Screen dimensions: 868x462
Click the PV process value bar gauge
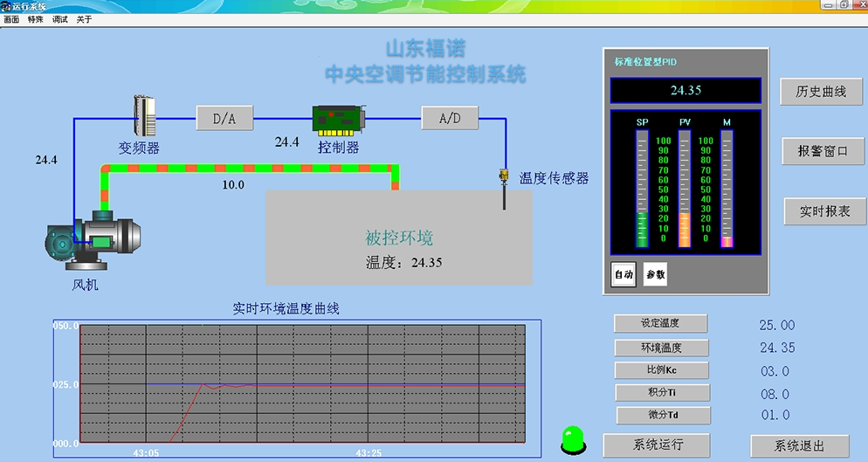685,189
